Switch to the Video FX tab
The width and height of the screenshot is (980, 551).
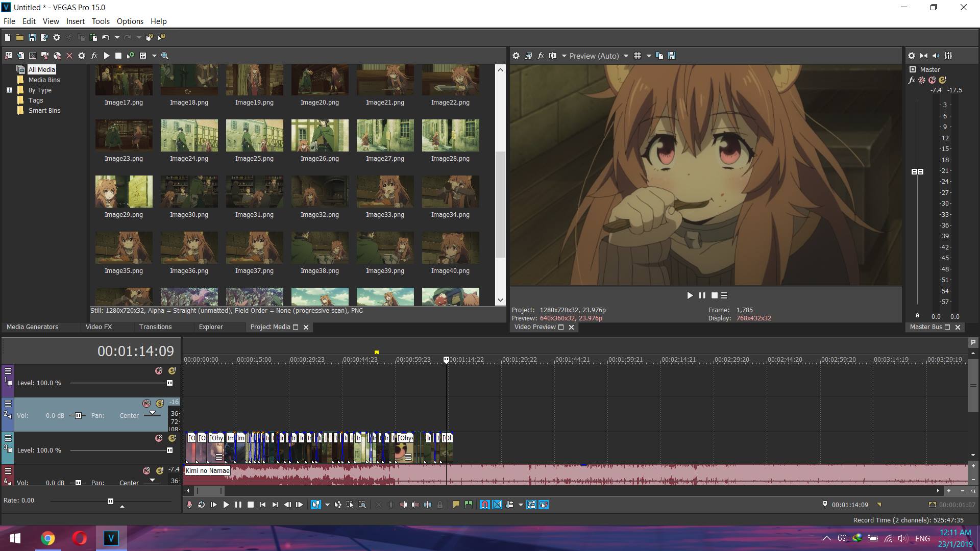pos(99,327)
